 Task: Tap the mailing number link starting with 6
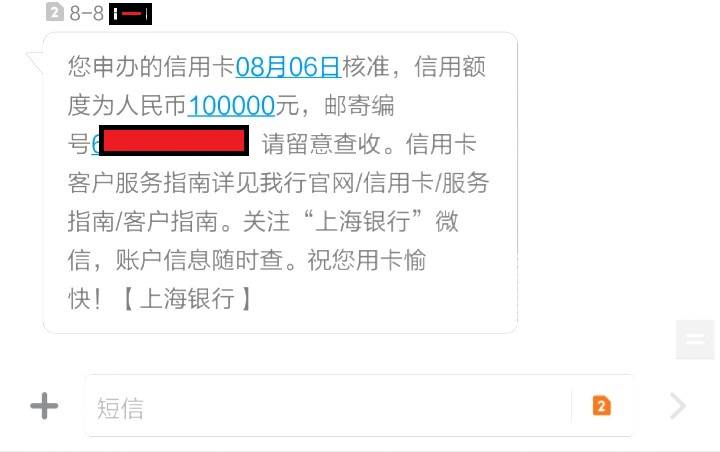tap(96, 144)
